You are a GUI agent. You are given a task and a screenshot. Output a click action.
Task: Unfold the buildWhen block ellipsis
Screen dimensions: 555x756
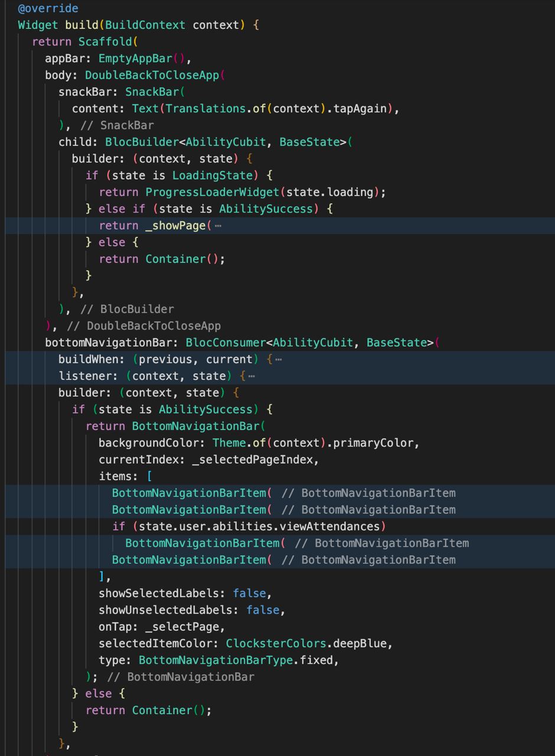[278, 359]
